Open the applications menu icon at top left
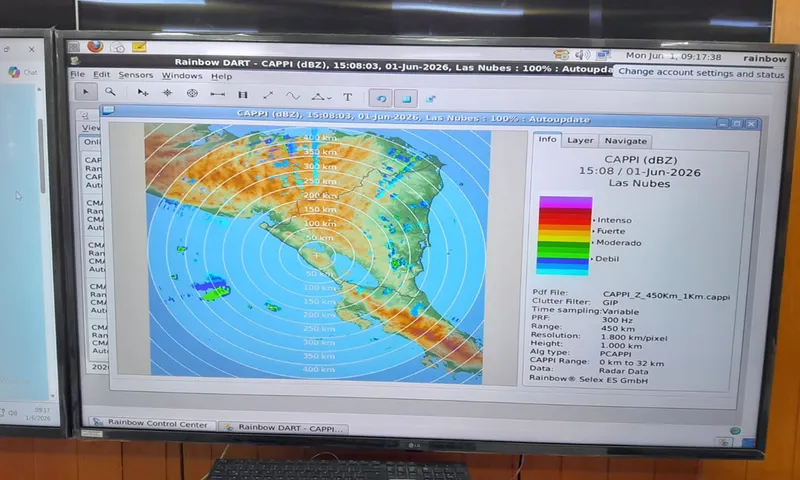 click(x=73, y=46)
